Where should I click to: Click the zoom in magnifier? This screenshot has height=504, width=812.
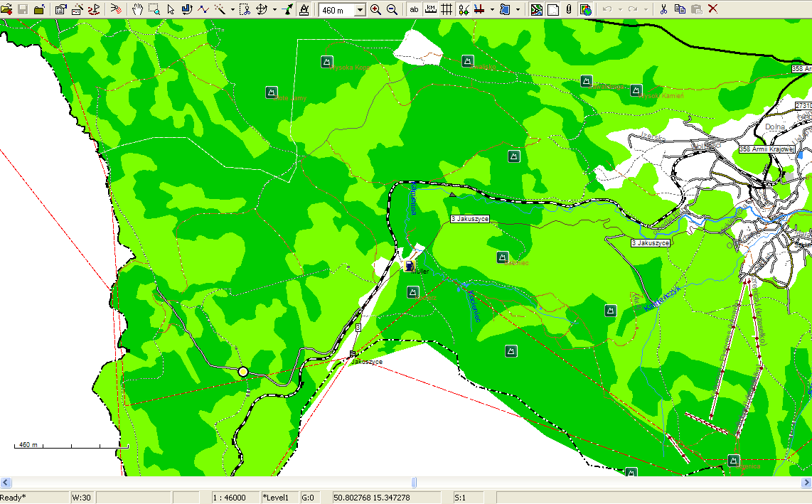pos(375,9)
